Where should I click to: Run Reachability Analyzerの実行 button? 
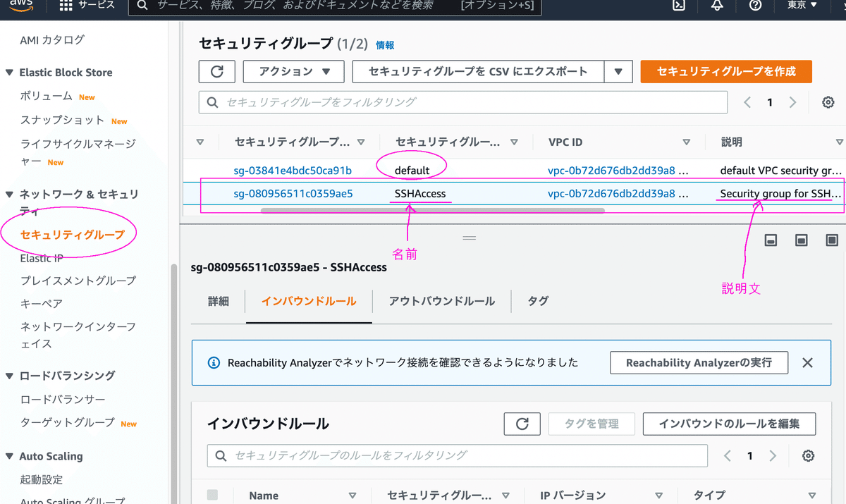[x=699, y=362]
